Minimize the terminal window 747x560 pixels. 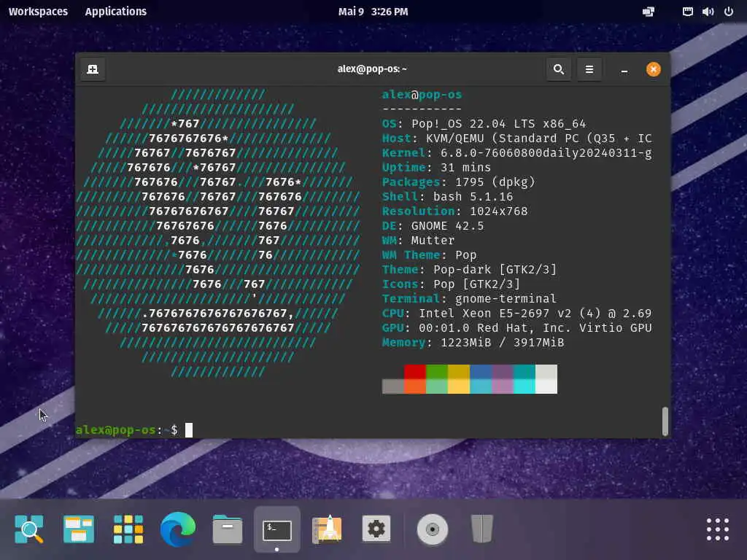[624, 70]
